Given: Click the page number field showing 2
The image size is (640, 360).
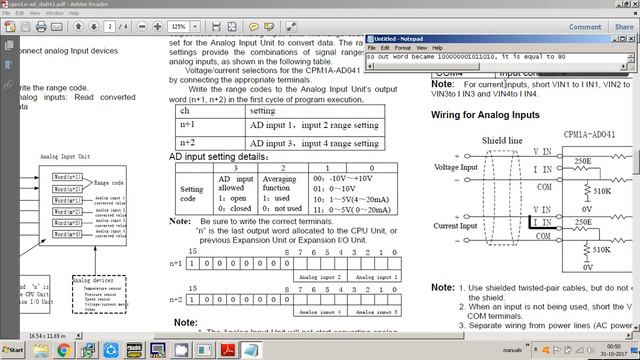Looking at the screenshot, I should click(x=109, y=27).
